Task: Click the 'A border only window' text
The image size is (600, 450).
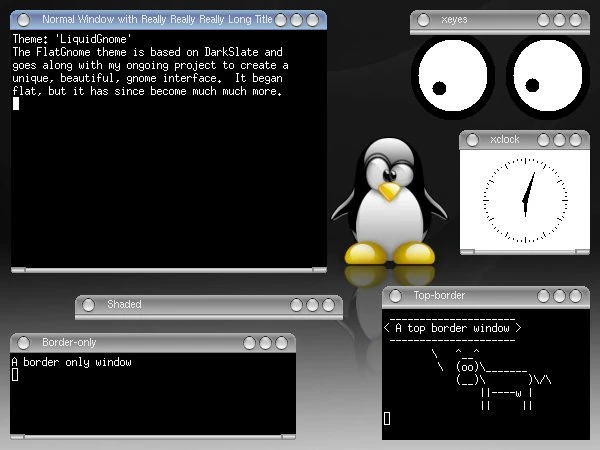Action: (x=72, y=362)
